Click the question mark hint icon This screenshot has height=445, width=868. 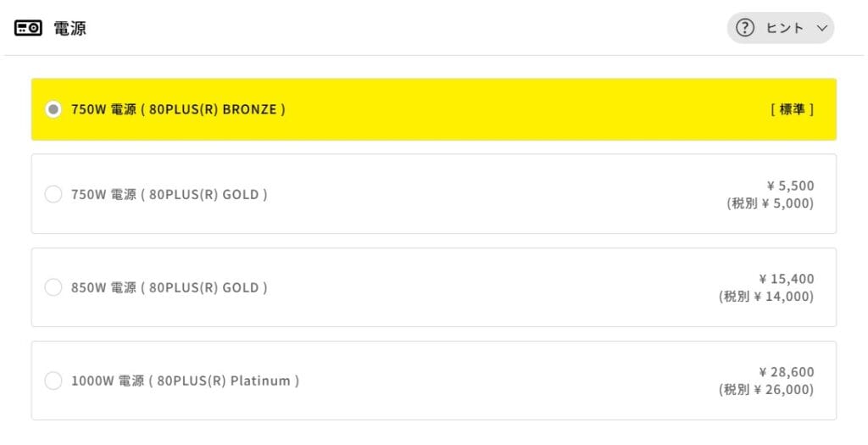tap(745, 28)
